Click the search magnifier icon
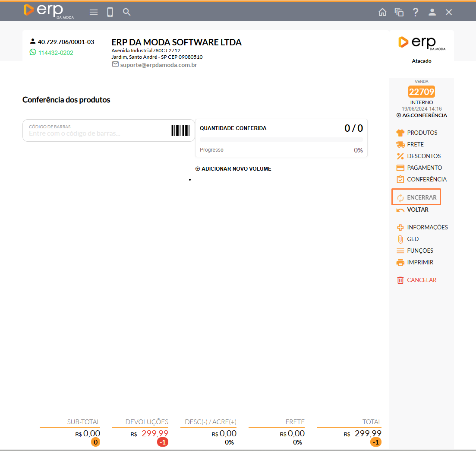The height and width of the screenshot is (451, 476). point(126,12)
